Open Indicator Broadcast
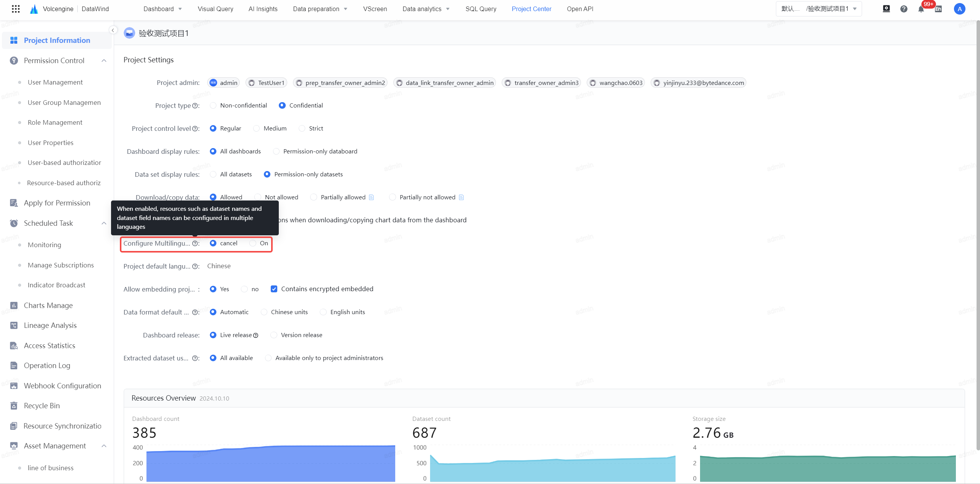Screen dimensions: 980x484 click(x=56, y=285)
